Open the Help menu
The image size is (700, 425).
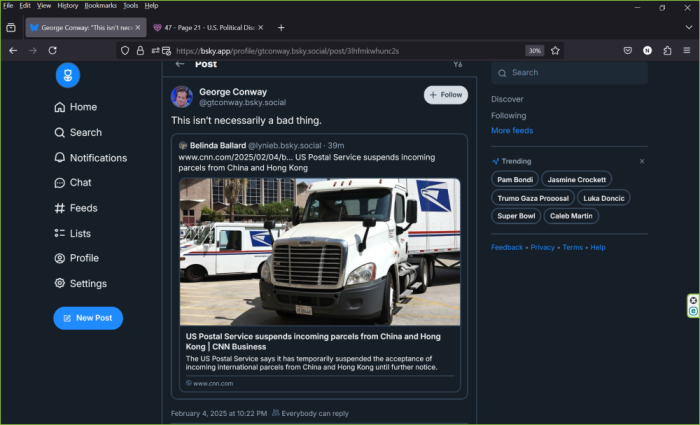151,6
